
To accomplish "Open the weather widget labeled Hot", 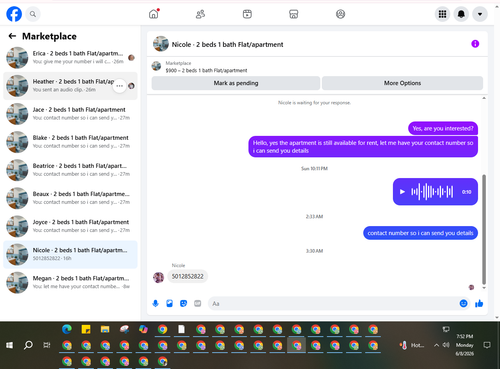I will coord(412,345).
